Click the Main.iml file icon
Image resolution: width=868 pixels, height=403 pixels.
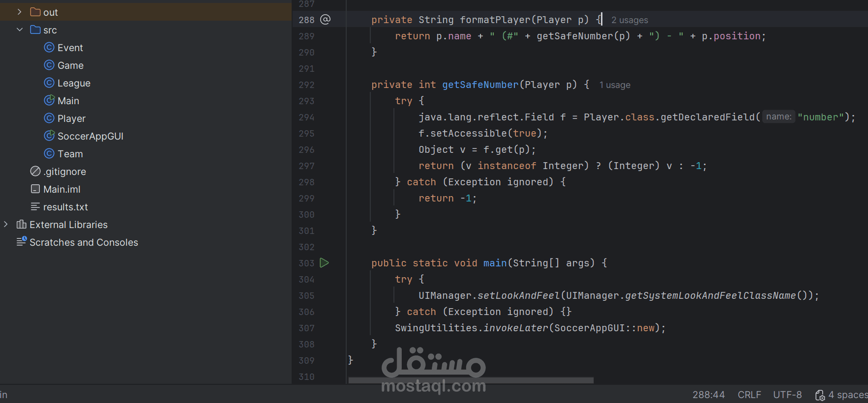tap(35, 189)
